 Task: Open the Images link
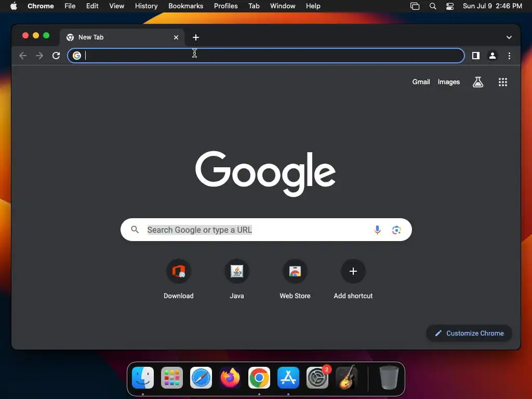pyautogui.click(x=448, y=82)
